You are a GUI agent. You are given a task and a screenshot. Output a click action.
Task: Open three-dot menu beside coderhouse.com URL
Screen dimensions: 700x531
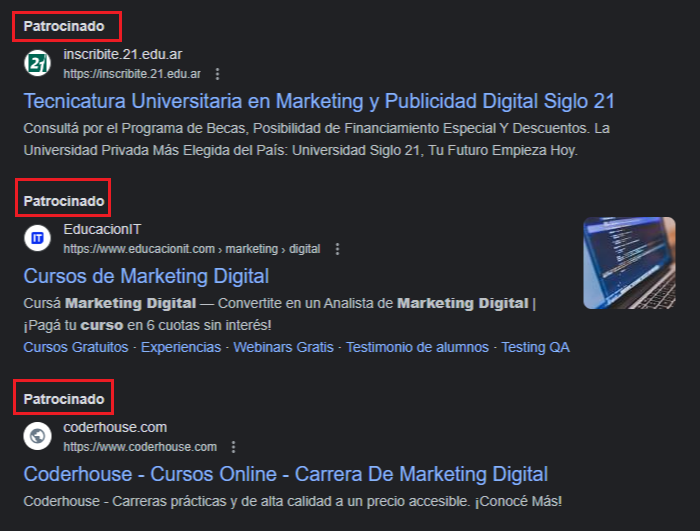coord(233,447)
